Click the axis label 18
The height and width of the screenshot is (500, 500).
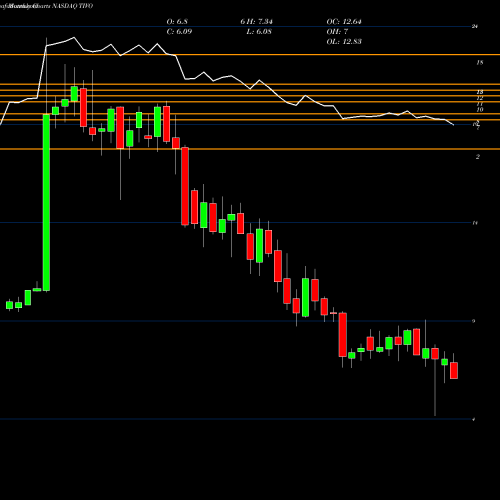click(480, 62)
